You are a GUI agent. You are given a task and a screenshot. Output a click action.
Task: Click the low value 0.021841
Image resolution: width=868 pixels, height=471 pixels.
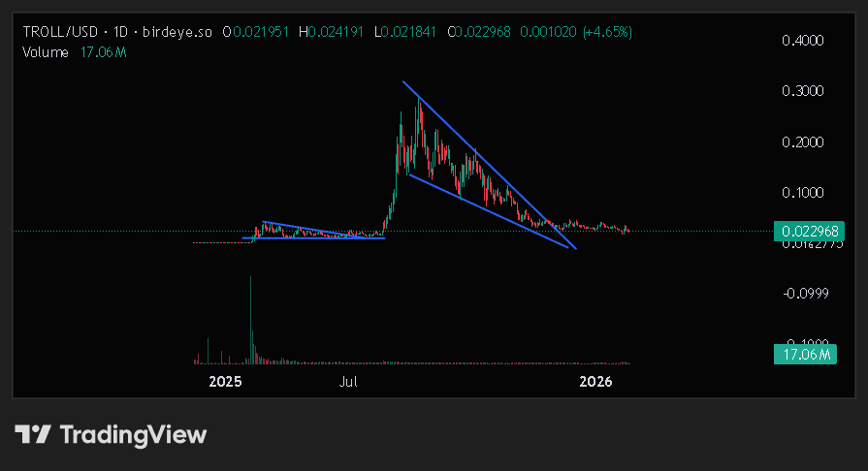(x=408, y=32)
